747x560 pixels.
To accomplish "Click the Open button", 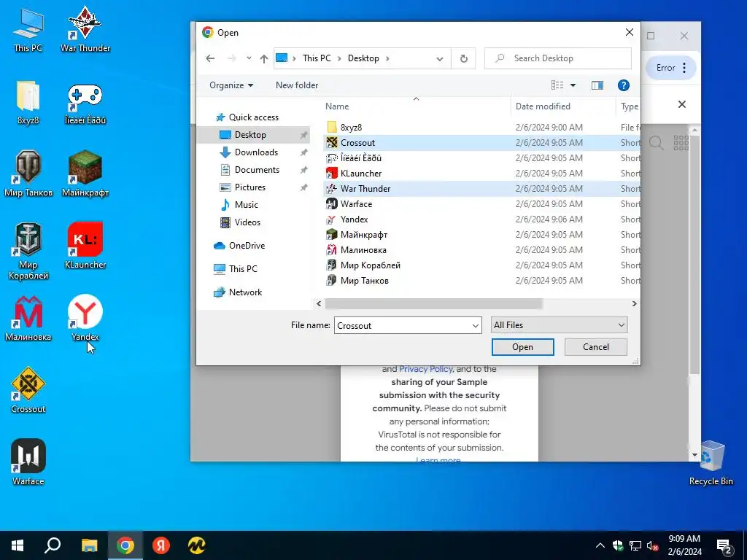I will click(522, 347).
